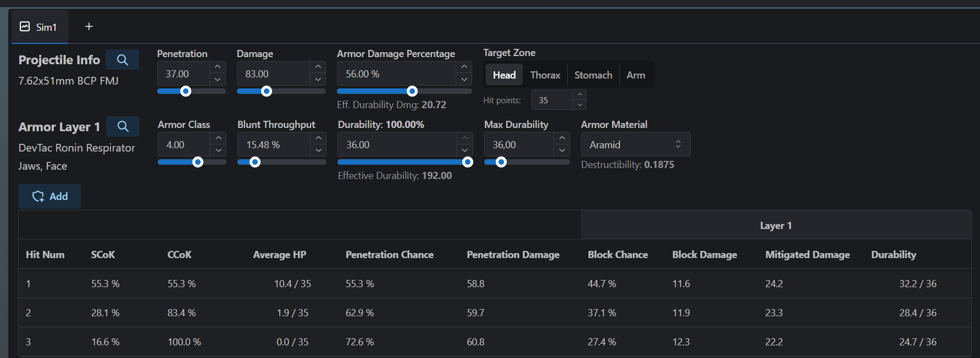Increment Armor Damage Percentage up arrow
This screenshot has width=980, height=358.
tap(464, 67)
